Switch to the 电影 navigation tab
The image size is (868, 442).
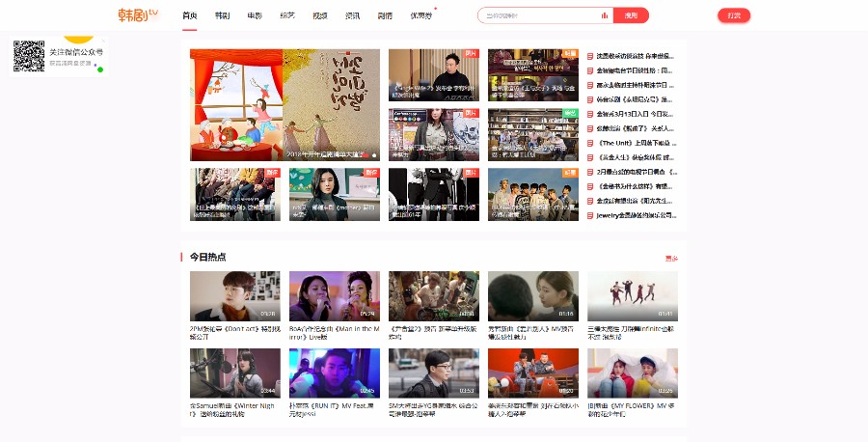pyautogui.click(x=254, y=15)
